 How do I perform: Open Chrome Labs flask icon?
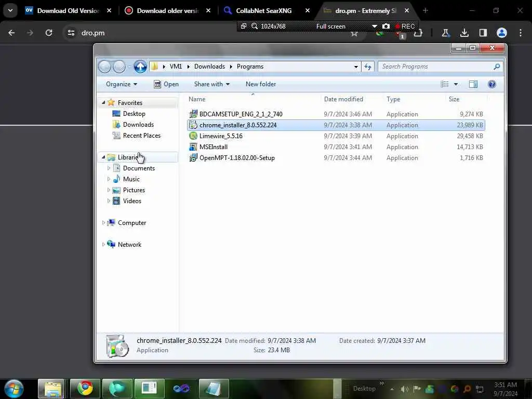(445, 33)
